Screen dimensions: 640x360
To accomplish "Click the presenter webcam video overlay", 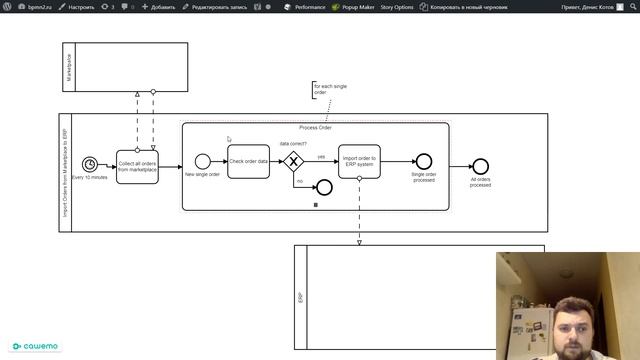I will pyautogui.click(x=568, y=306).
